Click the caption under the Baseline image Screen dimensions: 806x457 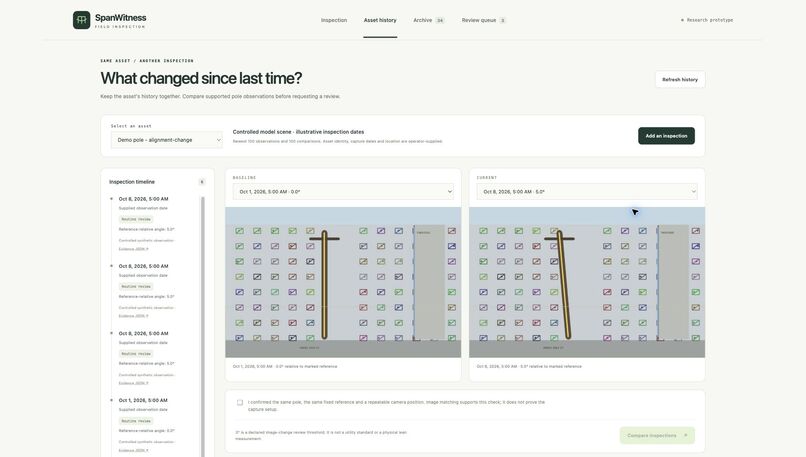[285, 367]
